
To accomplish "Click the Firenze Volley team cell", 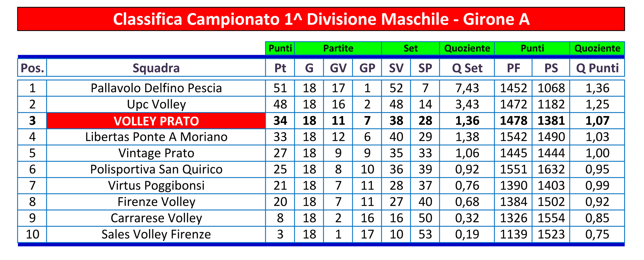I will click(x=156, y=202).
